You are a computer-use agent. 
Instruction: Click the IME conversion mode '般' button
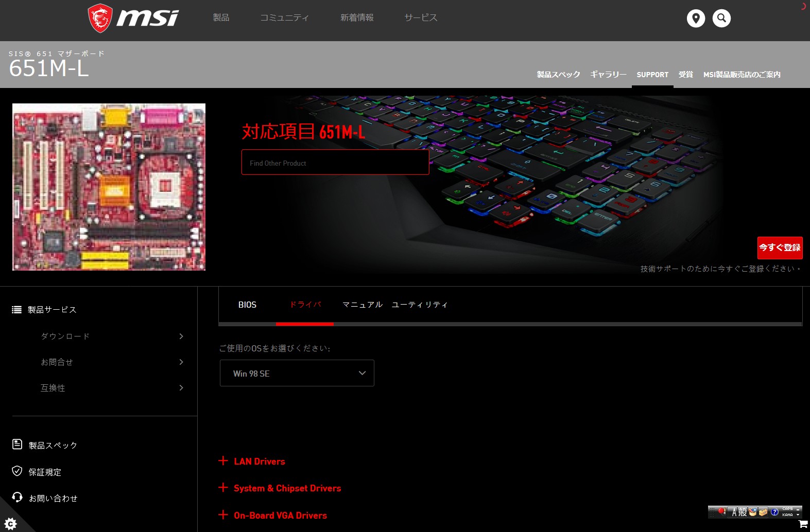[743, 512]
